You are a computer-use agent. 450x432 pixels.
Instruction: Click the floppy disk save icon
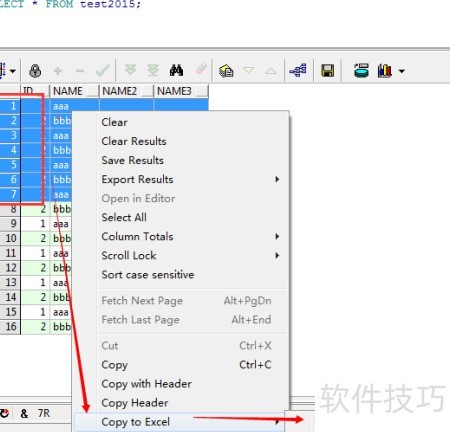(x=327, y=71)
